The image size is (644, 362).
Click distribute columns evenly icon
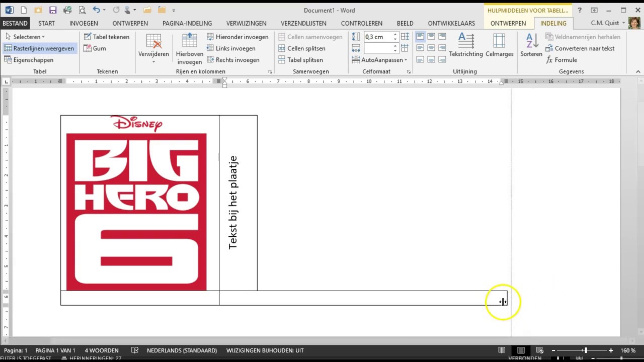405,48
